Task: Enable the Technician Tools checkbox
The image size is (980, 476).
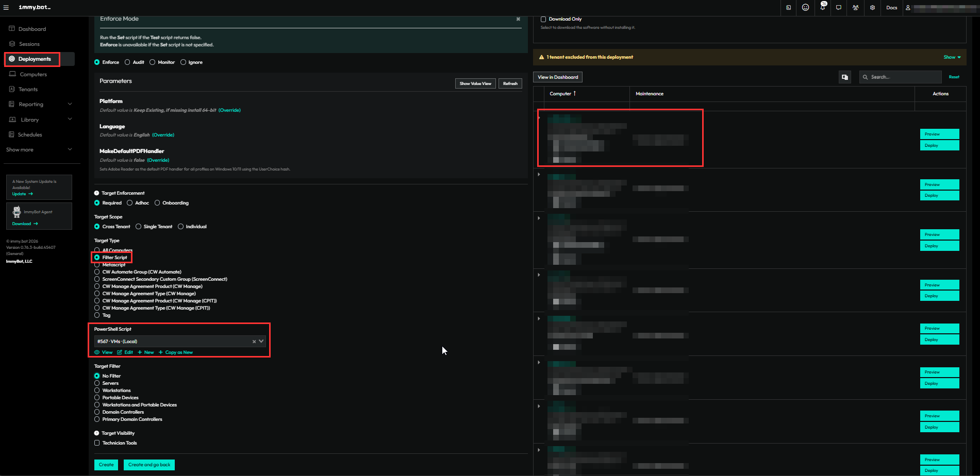Action: 97,443
